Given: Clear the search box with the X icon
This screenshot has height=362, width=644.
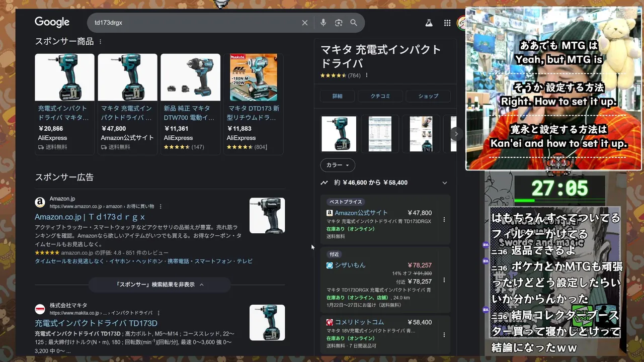Looking at the screenshot, I should click(x=304, y=23).
